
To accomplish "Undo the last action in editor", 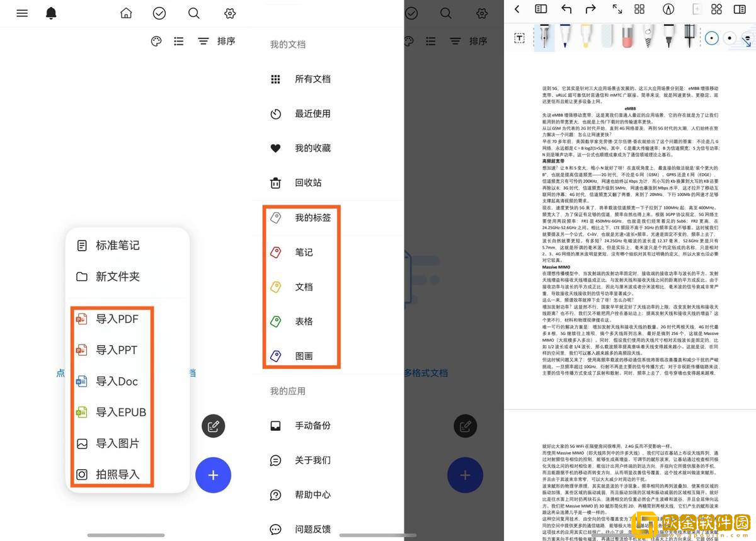I will (x=566, y=9).
